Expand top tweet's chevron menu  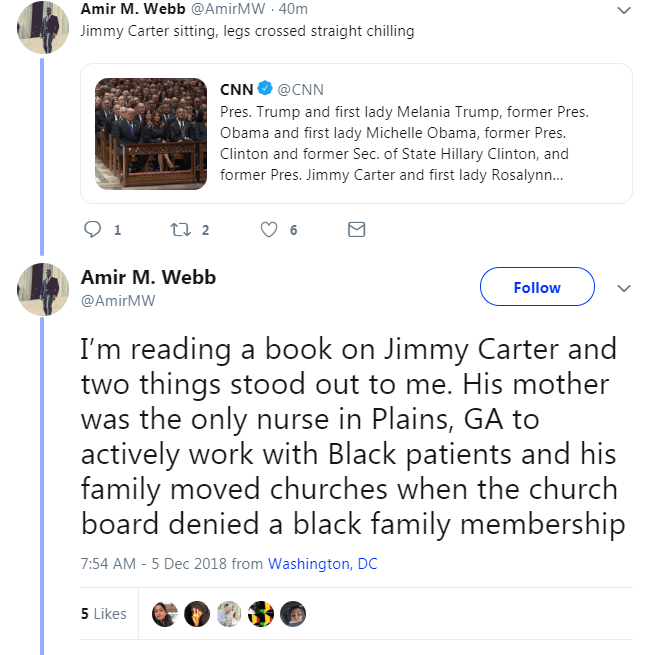coord(624,10)
